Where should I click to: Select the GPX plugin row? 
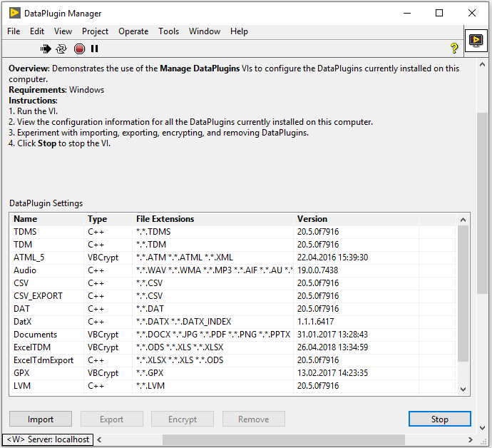tap(233, 373)
